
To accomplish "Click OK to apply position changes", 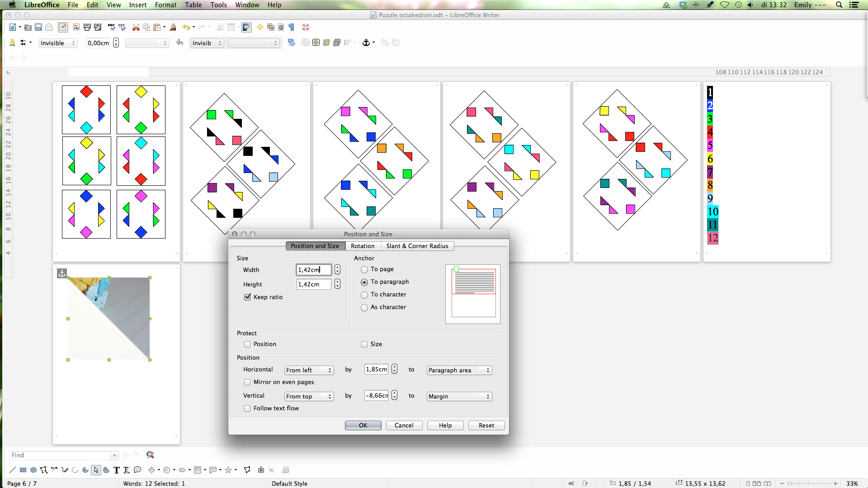I will (363, 425).
